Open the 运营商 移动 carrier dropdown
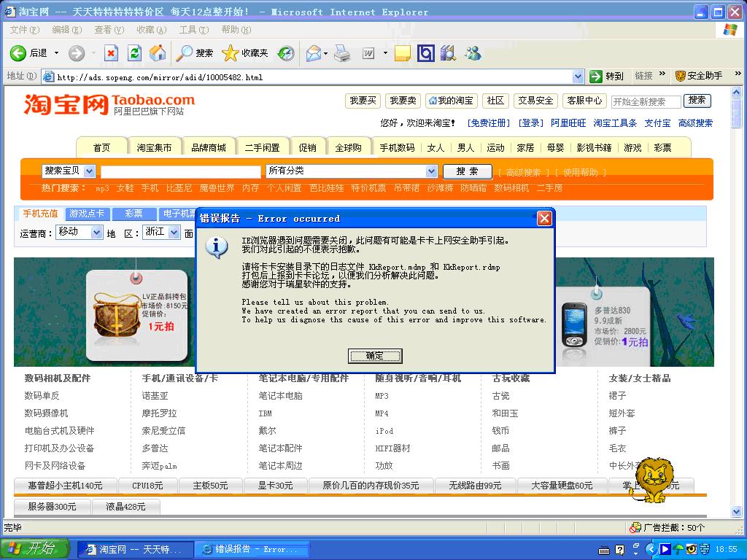Viewport: 747px width, 560px height. click(x=97, y=232)
